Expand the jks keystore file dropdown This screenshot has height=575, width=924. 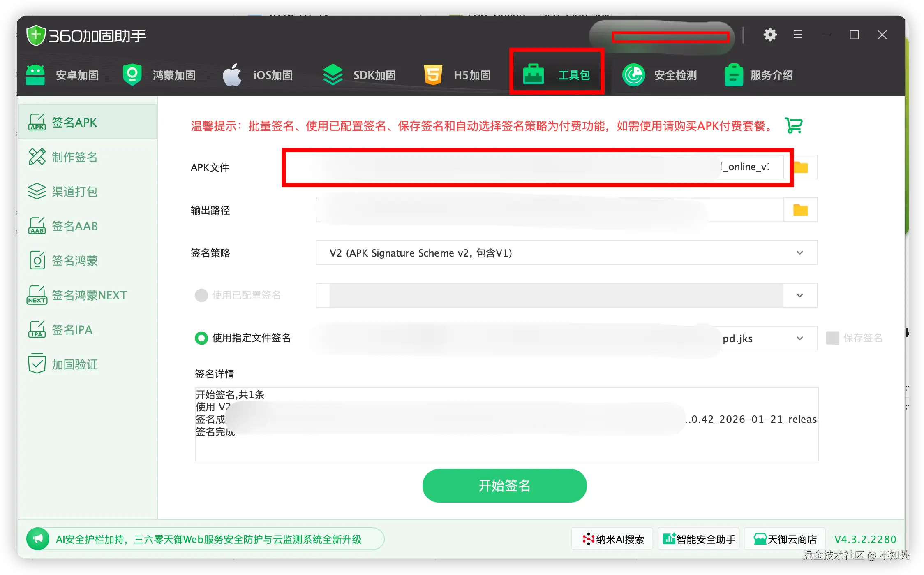799,339
